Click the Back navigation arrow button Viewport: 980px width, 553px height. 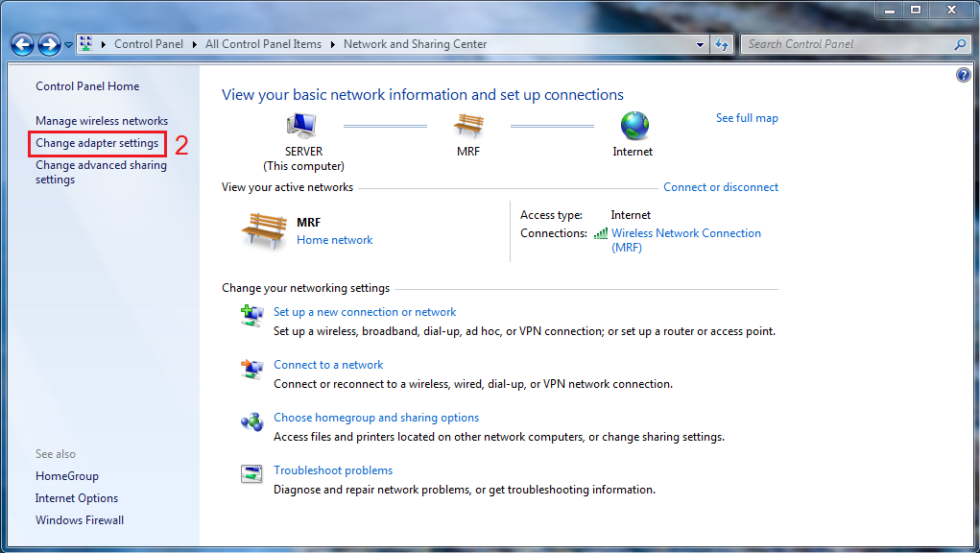click(22, 44)
